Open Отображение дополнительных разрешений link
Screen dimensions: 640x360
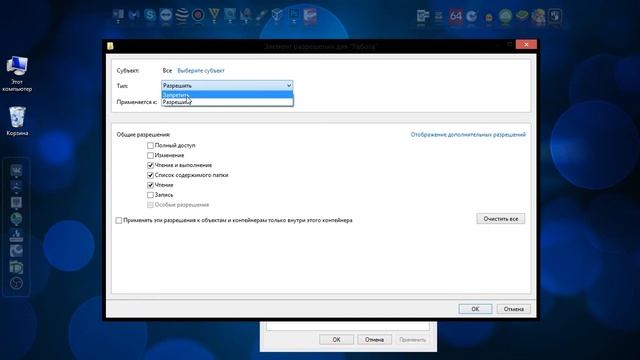468,135
